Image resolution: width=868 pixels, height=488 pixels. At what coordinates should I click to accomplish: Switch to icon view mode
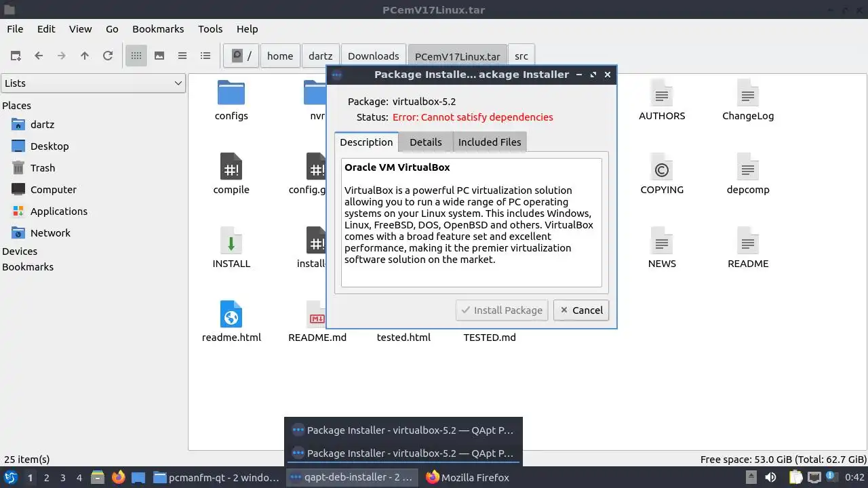136,56
